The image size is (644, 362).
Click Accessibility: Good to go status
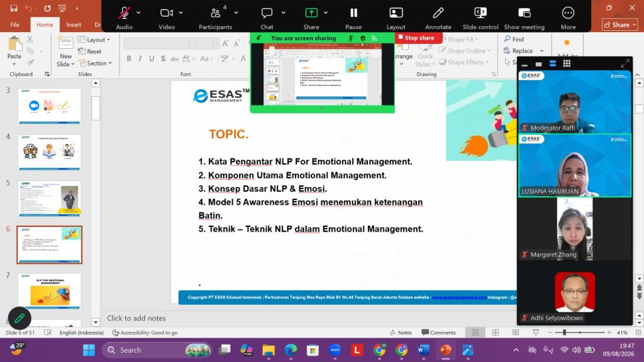[x=145, y=332]
